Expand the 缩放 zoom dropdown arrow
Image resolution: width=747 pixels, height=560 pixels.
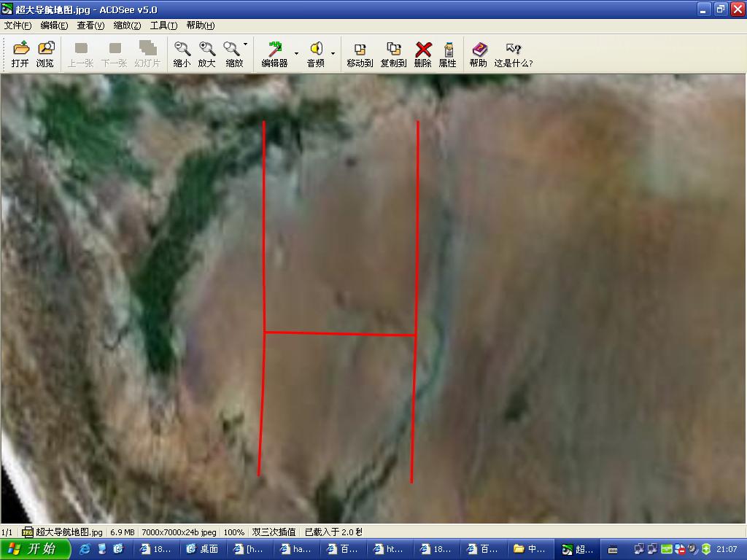pos(246,44)
